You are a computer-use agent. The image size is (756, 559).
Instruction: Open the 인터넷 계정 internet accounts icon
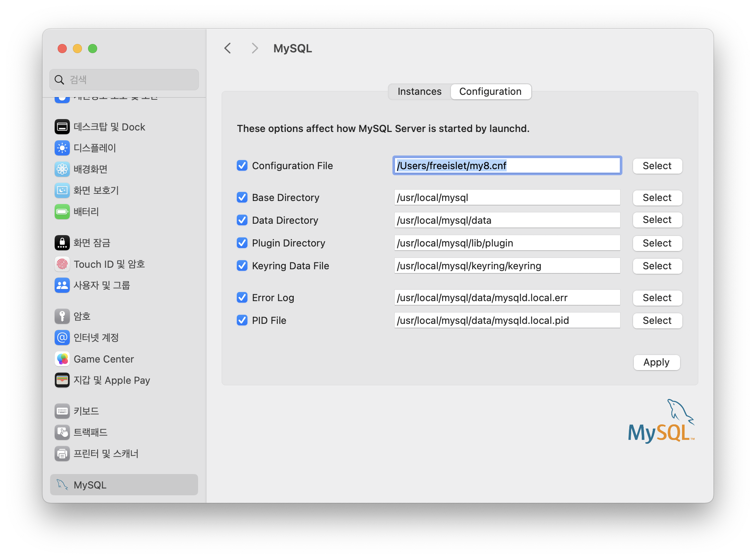[62, 338]
